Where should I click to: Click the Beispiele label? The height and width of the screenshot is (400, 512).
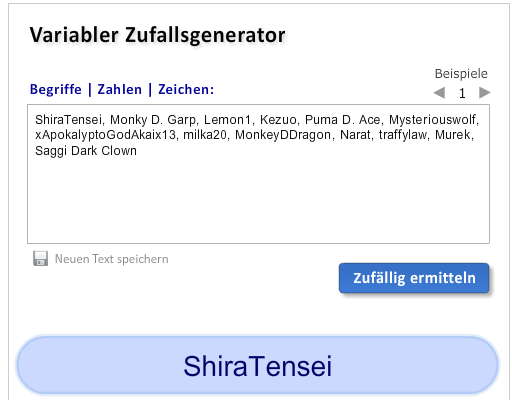(x=461, y=74)
